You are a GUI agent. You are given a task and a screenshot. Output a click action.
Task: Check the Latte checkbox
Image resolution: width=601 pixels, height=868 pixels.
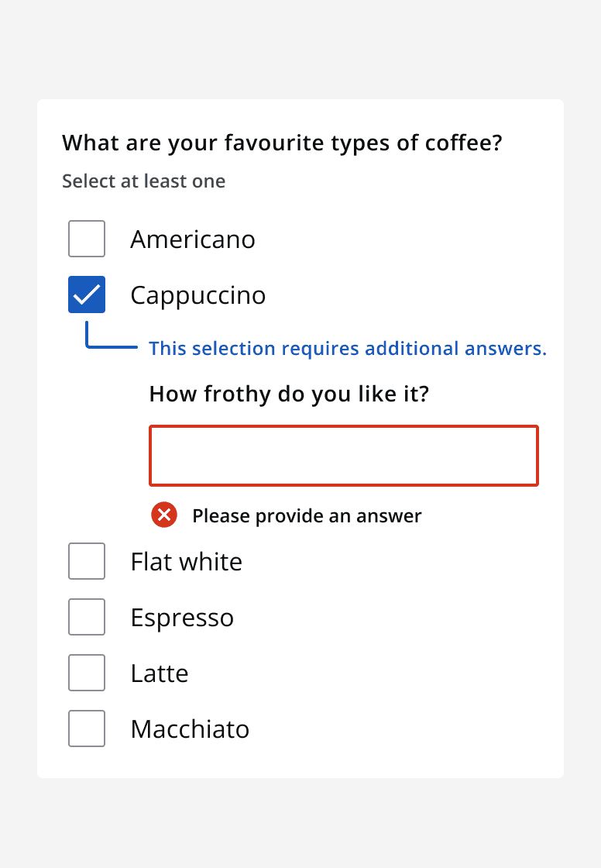[86, 673]
